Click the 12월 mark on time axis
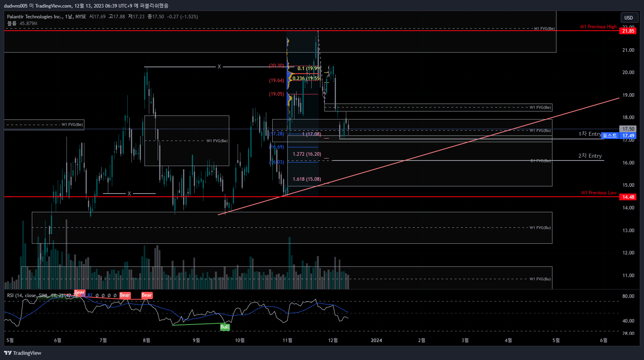Screen dimensions: 644x360 pos(333,340)
